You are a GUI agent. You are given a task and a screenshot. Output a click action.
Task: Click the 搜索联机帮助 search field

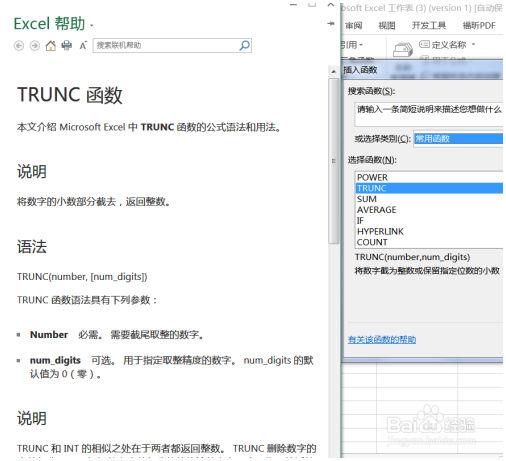(166, 45)
